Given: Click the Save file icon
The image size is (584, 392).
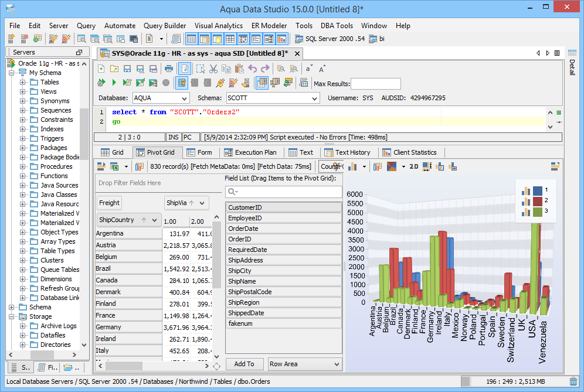Looking at the screenshot, I should click(x=127, y=69).
